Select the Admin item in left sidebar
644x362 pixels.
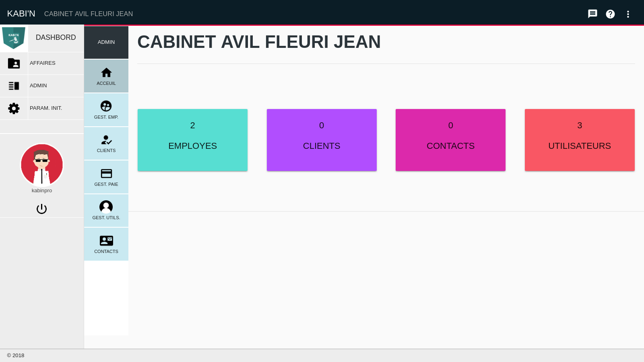coord(38,86)
